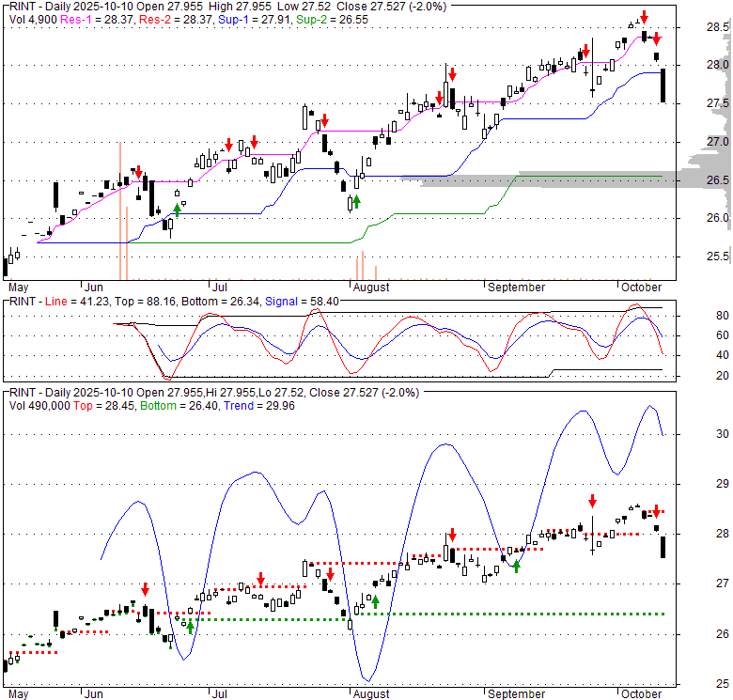Select the red down arrow in late September on the bottom chart

pos(592,501)
